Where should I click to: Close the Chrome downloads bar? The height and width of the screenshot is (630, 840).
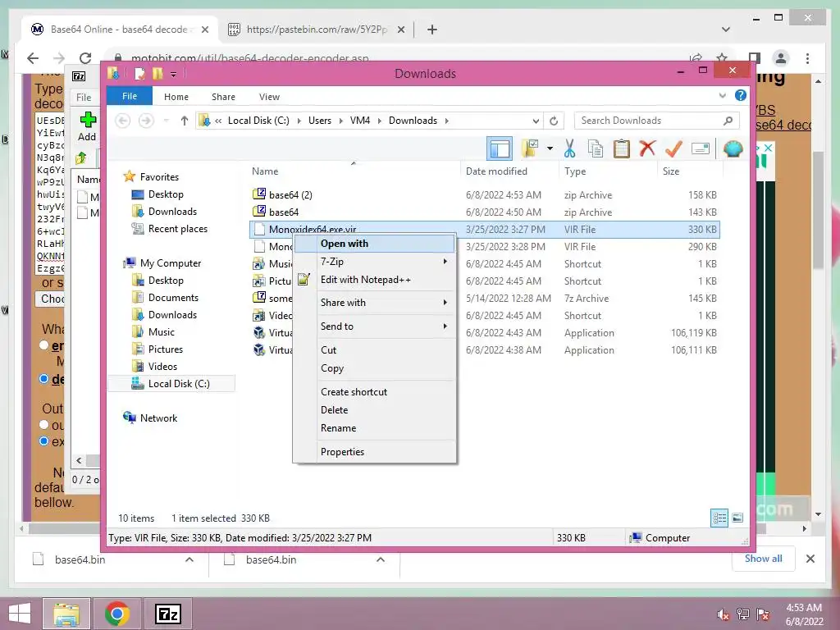pyautogui.click(x=810, y=559)
